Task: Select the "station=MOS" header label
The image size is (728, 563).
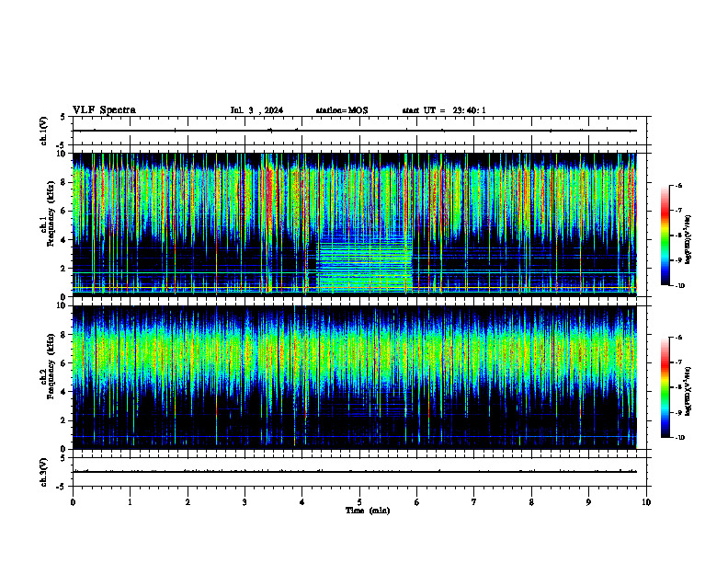Action: (342, 110)
